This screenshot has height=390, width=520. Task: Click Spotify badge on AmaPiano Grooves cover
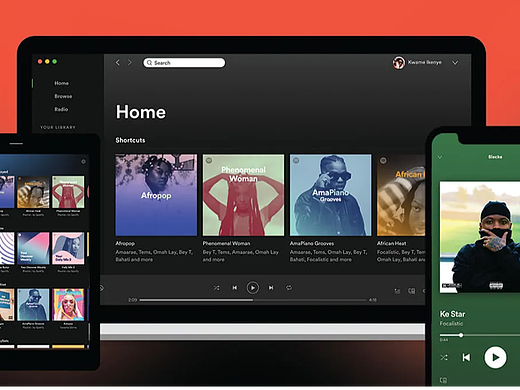coord(296,160)
